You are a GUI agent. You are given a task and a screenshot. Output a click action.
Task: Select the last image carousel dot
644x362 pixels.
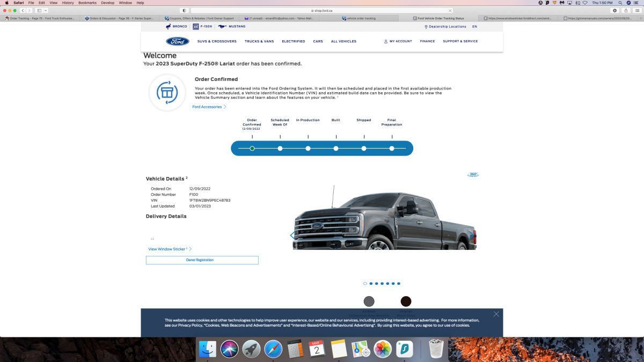coord(399,283)
